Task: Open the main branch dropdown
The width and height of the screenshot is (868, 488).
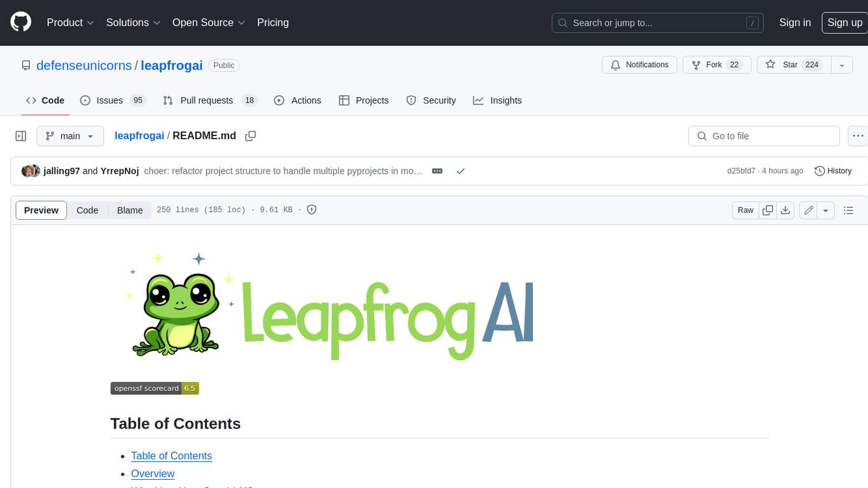Action: pyautogui.click(x=70, y=136)
